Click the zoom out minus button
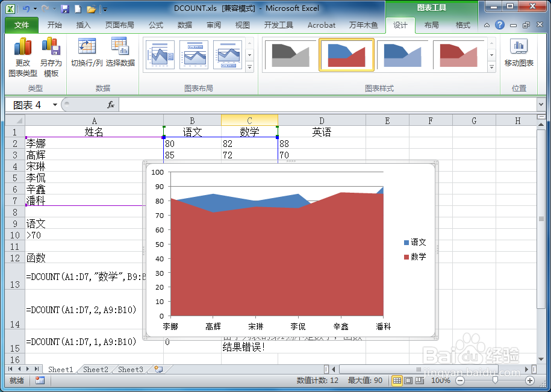The height and width of the screenshot is (392, 551). [x=460, y=381]
